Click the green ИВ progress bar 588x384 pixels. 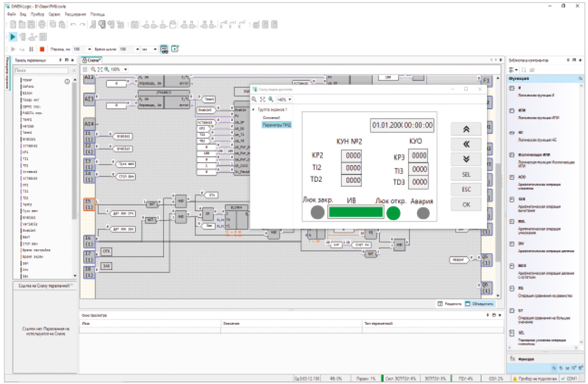coord(356,212)
